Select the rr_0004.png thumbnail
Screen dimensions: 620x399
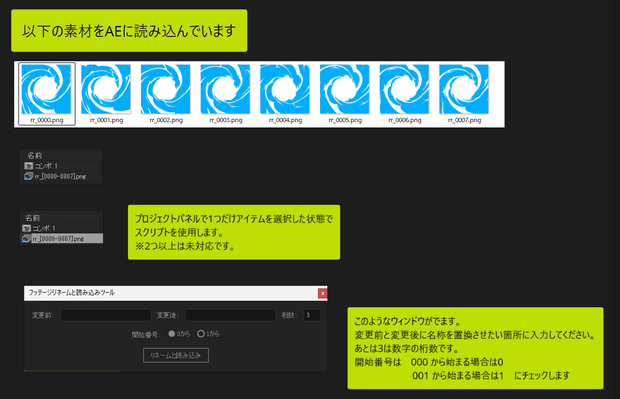coord(285,89)
